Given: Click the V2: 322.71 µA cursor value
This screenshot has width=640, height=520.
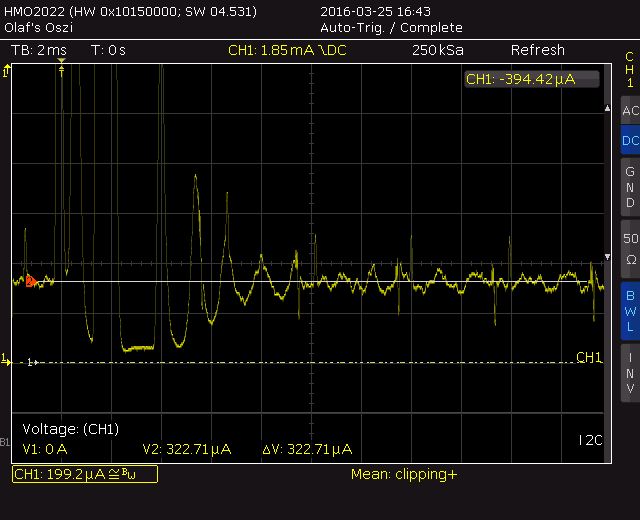Looking at the screenshot, I should point(187,449).
